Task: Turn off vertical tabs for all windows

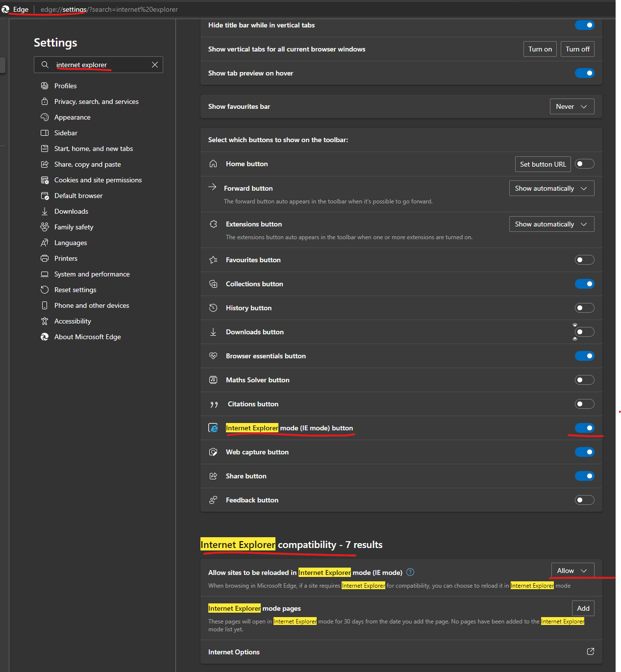Action: pos(577,49)
